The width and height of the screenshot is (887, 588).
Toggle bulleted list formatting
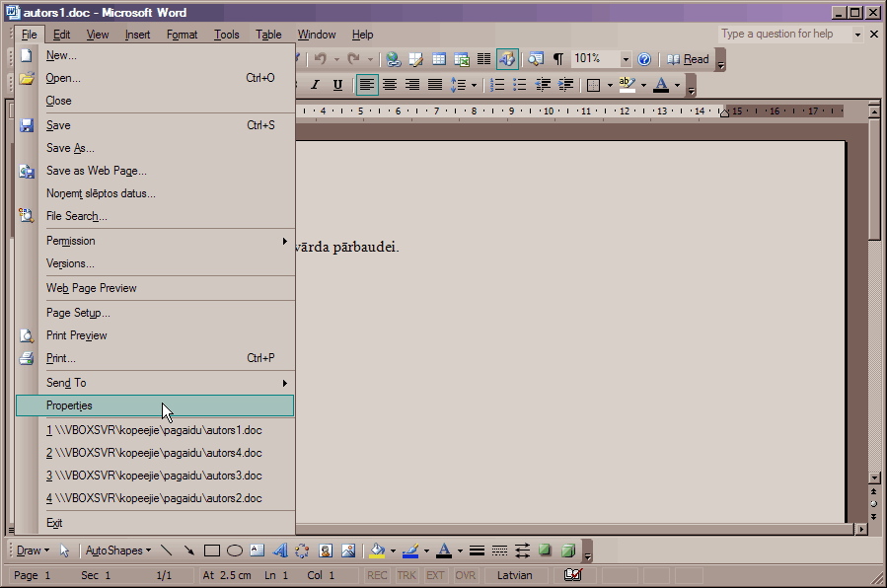point(520,85)
